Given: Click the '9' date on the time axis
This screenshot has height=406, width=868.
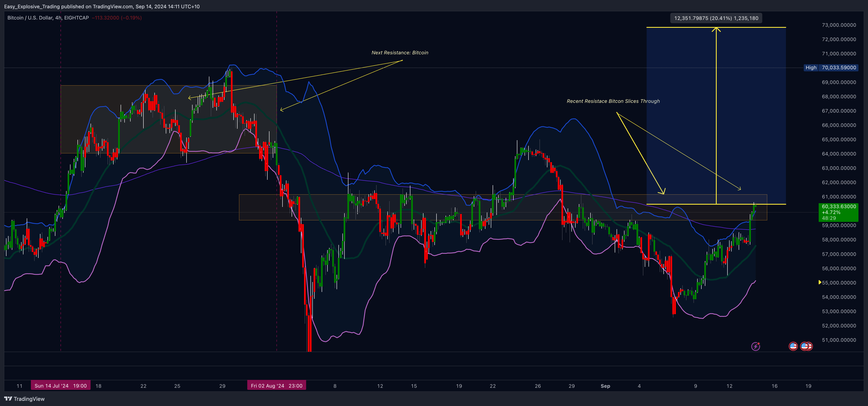Looking at the screenshot, I should pyautogui.click(x=696, y=386).
